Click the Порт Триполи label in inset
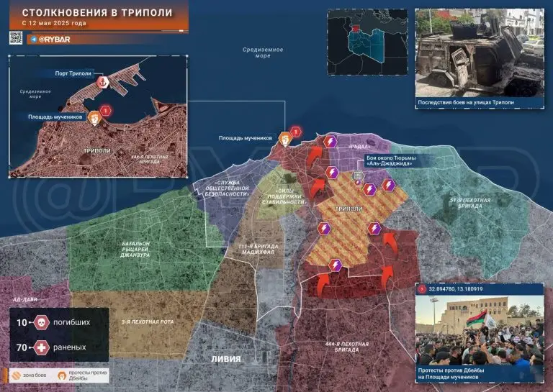 pos(75,73)
